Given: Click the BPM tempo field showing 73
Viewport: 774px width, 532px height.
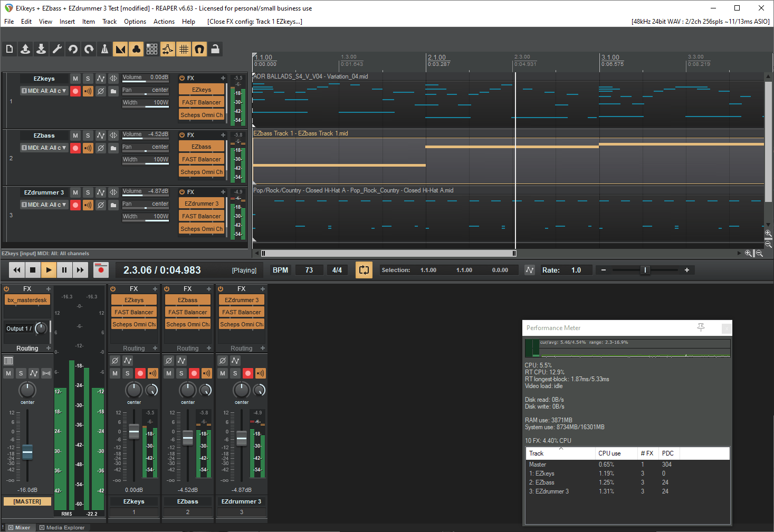Looking at the screenshot, I should (x=309, y=270).
